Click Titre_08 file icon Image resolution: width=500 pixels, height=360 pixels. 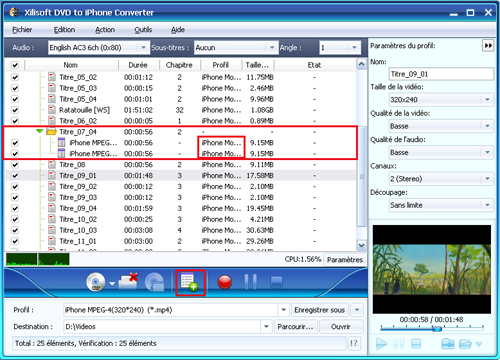(52, 164)
